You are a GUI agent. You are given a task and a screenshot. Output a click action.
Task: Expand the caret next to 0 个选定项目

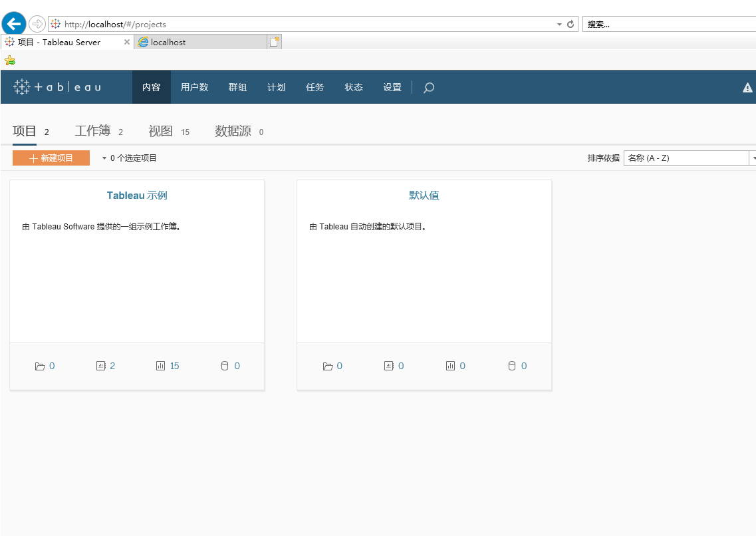tap(104, 158)
